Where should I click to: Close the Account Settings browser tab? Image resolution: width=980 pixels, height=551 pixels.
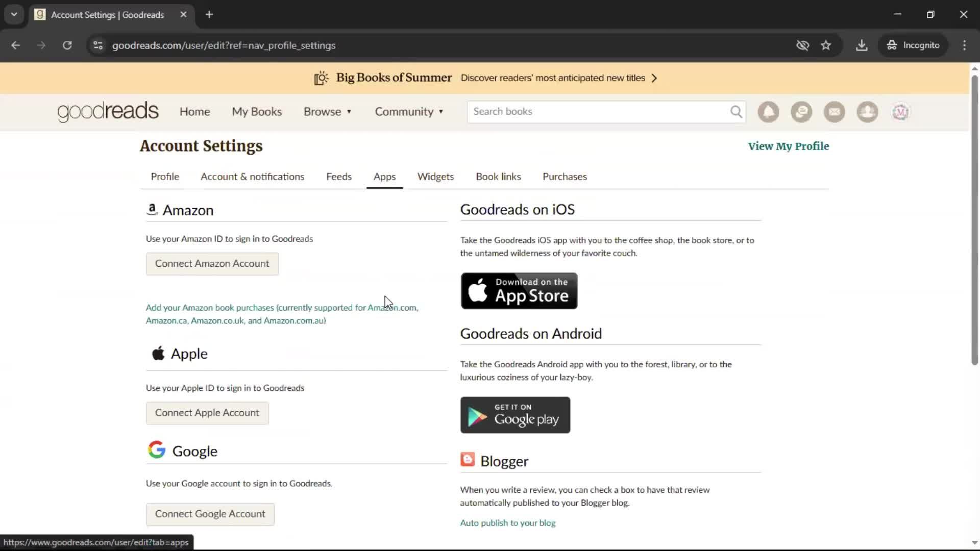coord(183,15)
